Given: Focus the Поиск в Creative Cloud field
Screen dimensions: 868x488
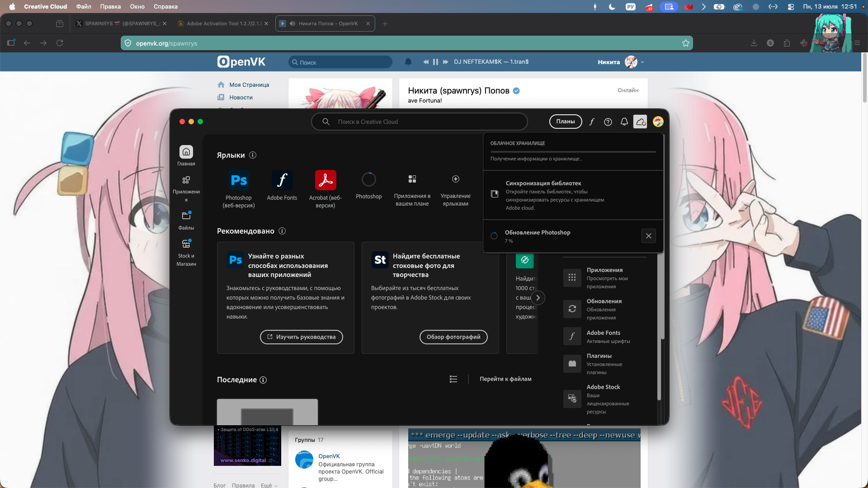Looking at the screenshot, I should point(420,122).
